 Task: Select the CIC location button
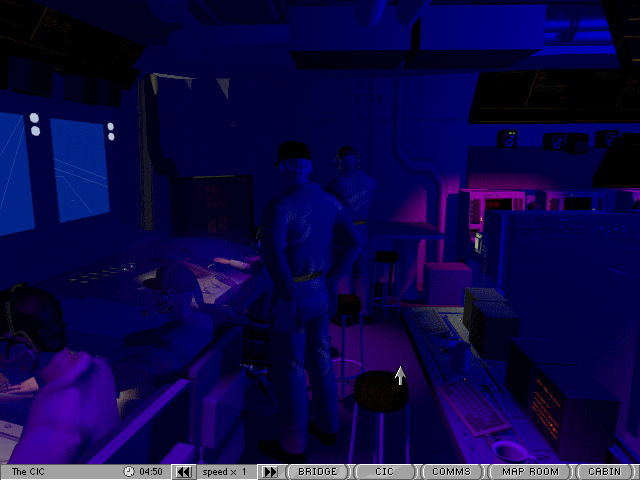384,472
